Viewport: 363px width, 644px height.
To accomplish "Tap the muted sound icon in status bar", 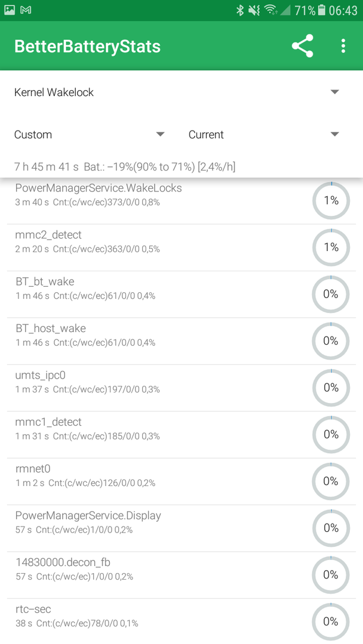I will (x=254, y=10).
